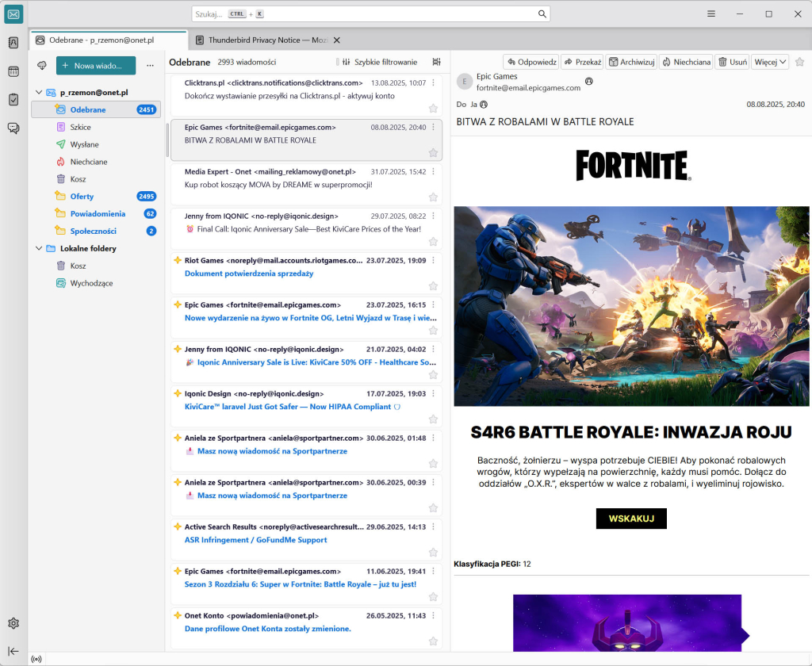Open the application hamburger menu
Screen dimensions: 812x666
[x=711, y=14]
